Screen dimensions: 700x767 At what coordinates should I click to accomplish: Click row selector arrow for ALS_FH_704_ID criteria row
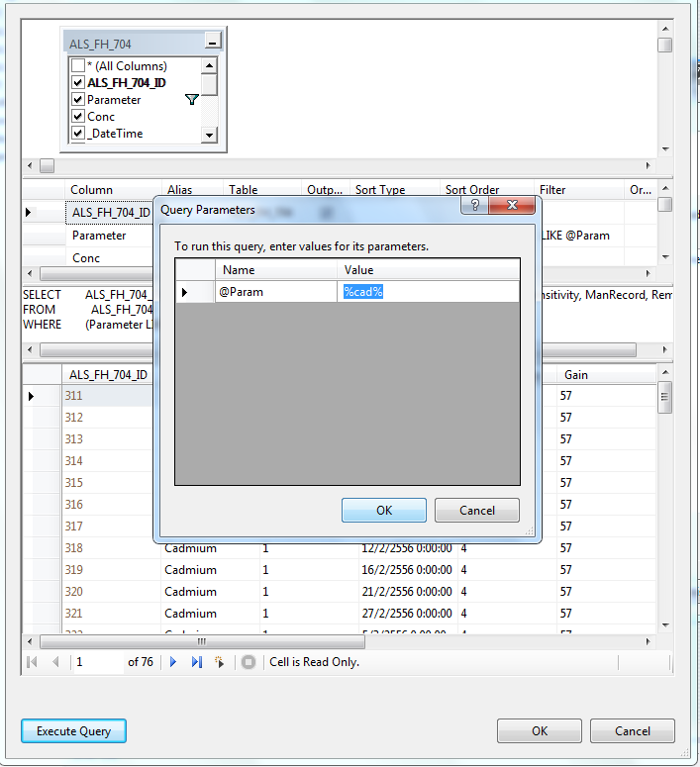[44, 213]
